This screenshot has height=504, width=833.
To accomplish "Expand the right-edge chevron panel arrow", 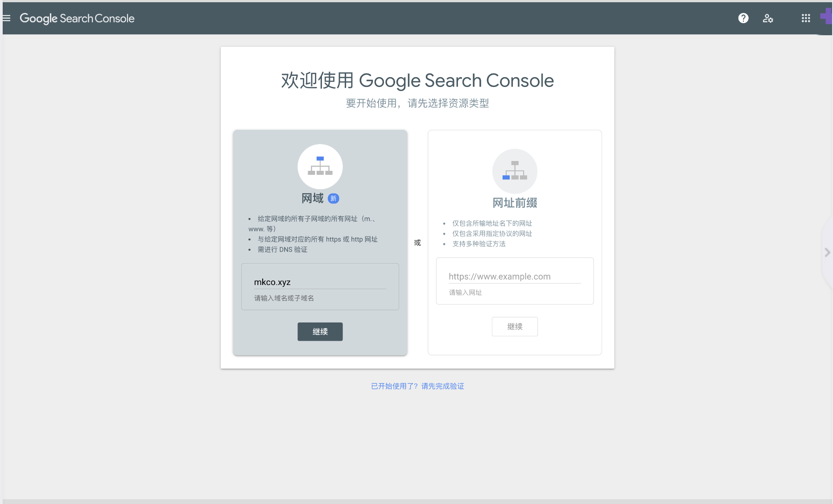I will pyautogui.click(x=827, y=252).
